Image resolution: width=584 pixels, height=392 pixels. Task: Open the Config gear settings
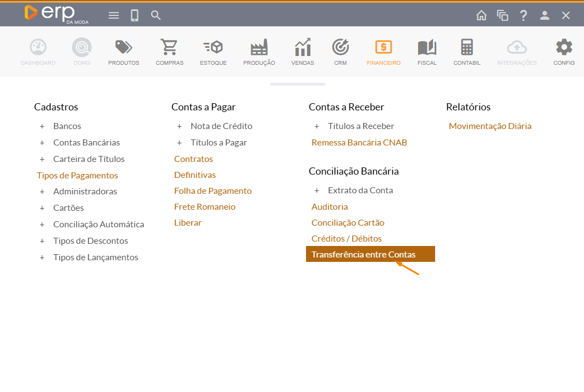pos(564,48)
